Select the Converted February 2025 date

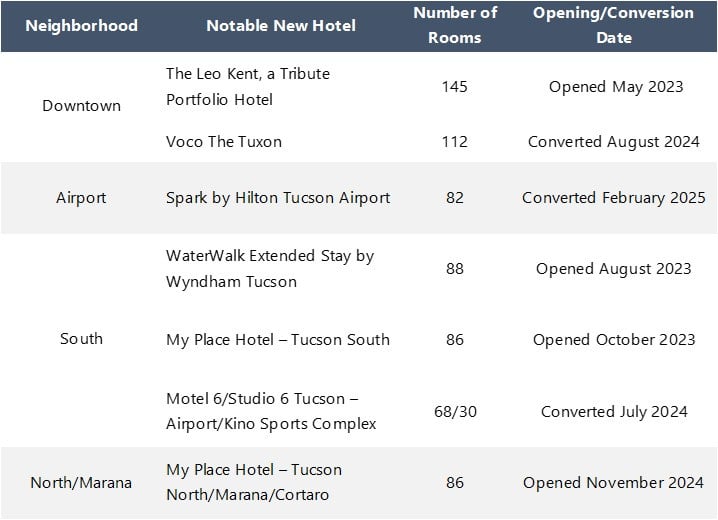pyautogui.click(x=613, y=197)
